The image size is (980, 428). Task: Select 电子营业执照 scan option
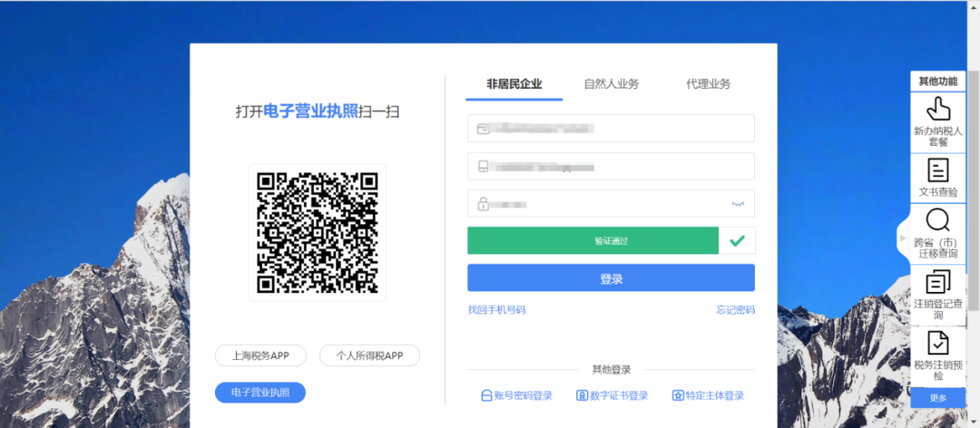point(260,393)
